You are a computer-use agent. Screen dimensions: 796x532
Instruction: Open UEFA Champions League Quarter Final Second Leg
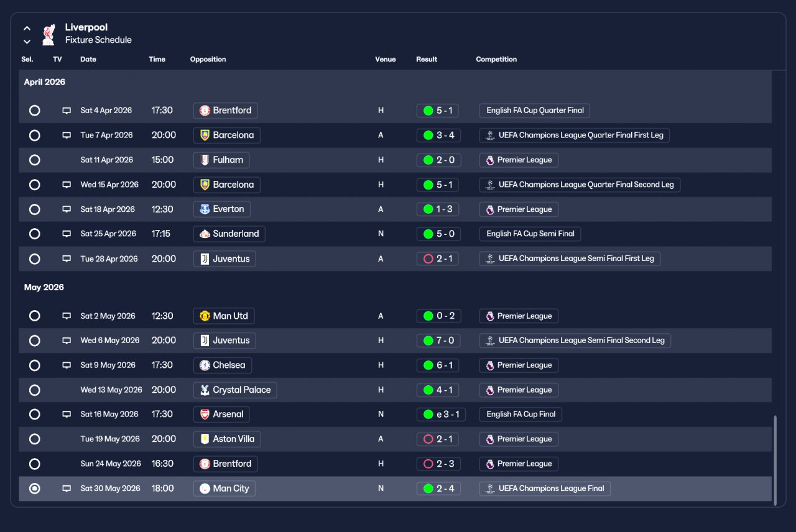[x=580, y=185]
